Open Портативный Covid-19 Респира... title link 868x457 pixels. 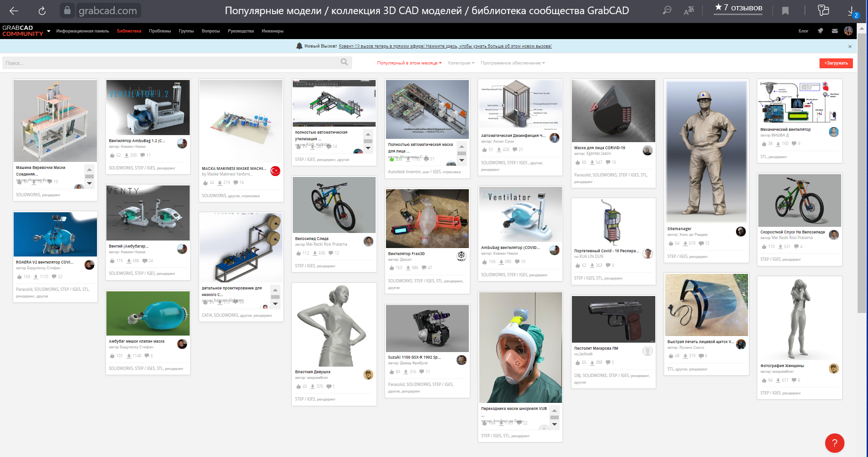[x=606, y=251]
